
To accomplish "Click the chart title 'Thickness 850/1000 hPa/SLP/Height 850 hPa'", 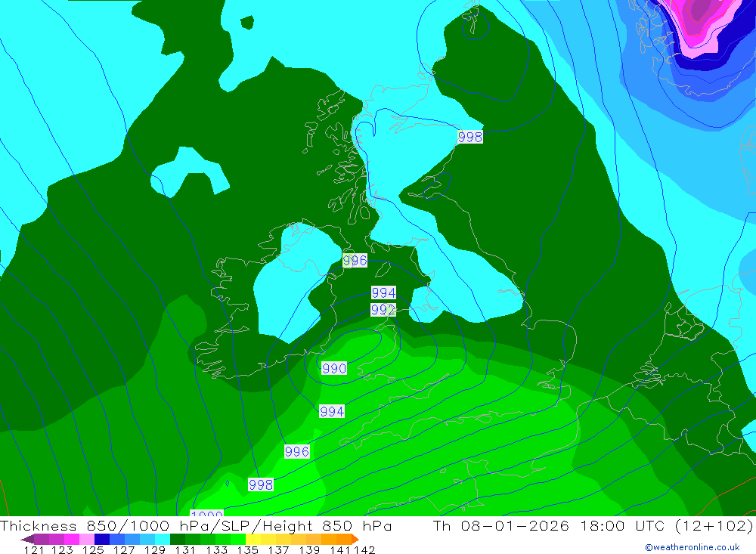I will pyautogui.click(x=196, y=525).
